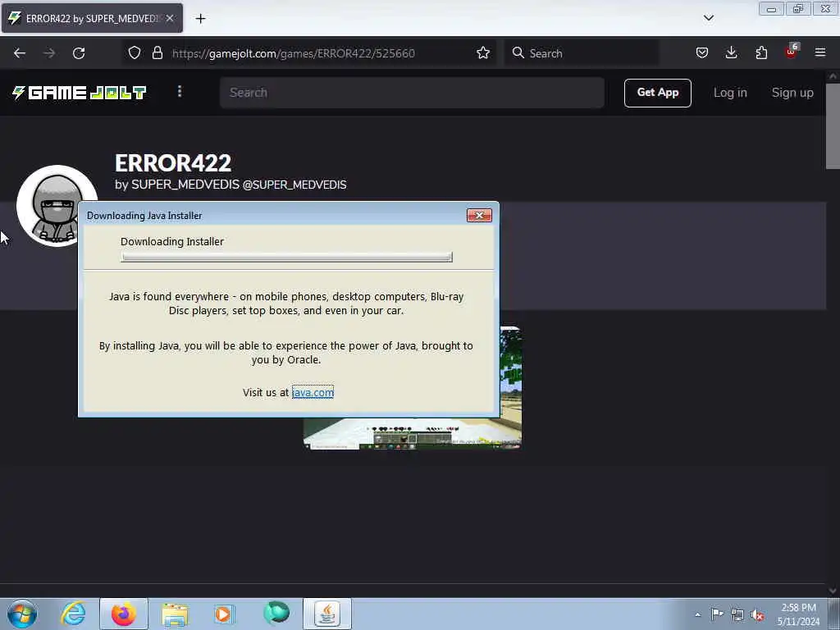Click the uBlock extension icon with badge

(x=792, y=52)
